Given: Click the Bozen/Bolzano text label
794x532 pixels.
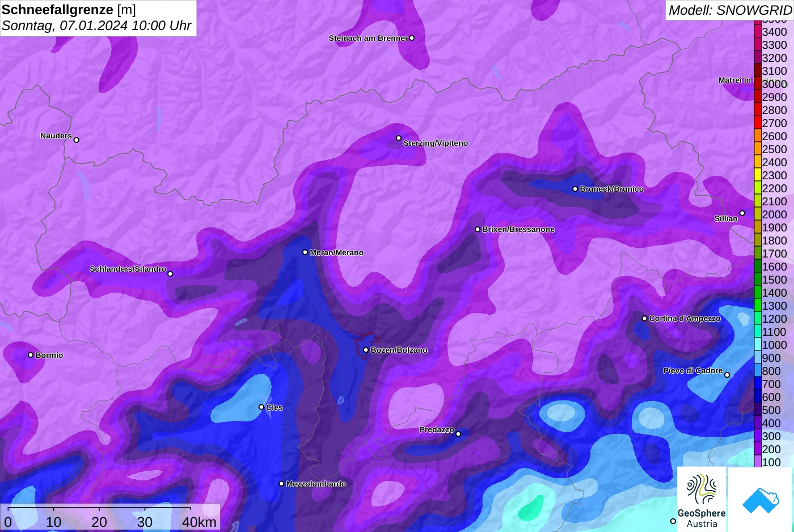Looking at the screenshot, I should coord(399,351).
